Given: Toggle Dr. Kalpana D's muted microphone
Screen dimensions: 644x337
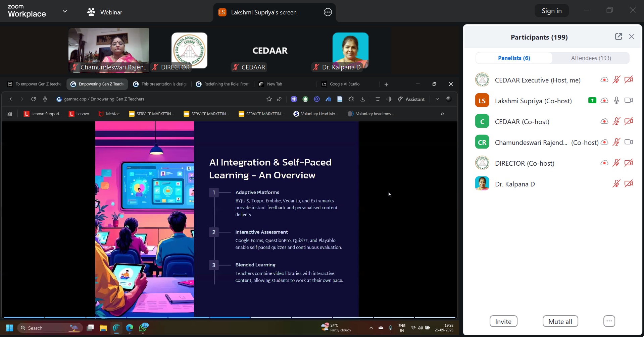Looking at the screenshot, I should (x=616, y=184).
